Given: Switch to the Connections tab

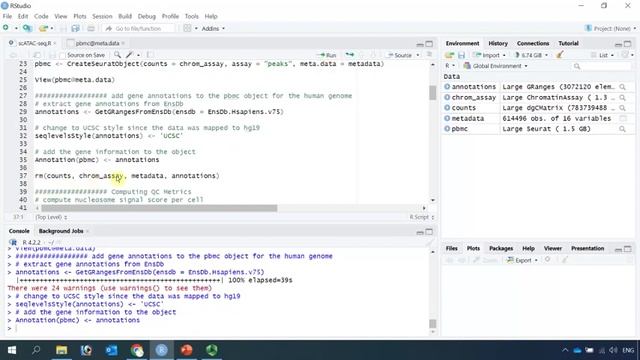Looking at the screenshot, I should [533, 43].
